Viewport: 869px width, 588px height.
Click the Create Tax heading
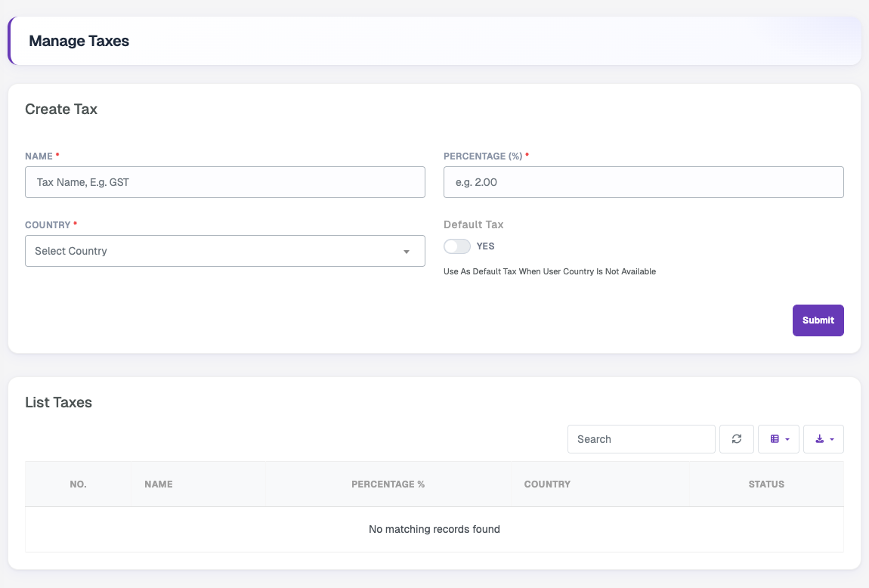point(61,109)
